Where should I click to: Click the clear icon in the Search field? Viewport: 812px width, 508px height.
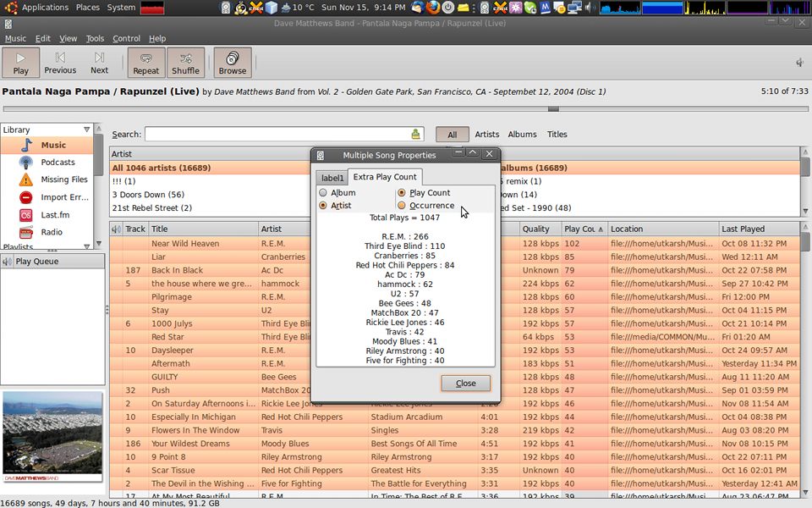415,135
